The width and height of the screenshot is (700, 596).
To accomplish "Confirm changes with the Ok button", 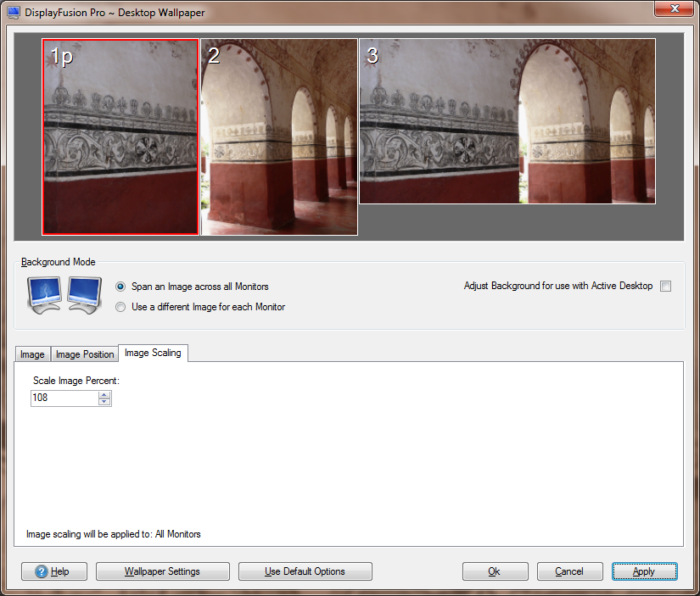I will (495, 571).
